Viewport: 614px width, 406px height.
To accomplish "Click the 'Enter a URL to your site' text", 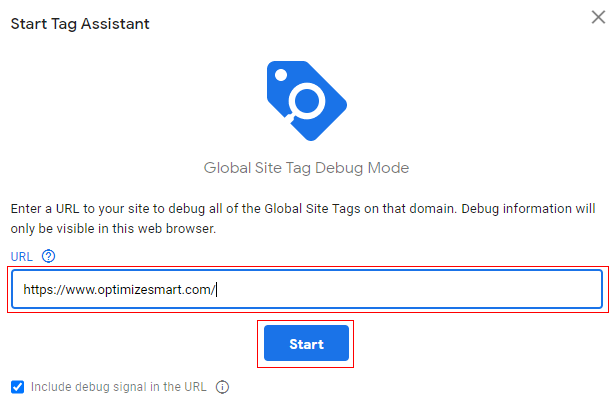I will (80, 209).
